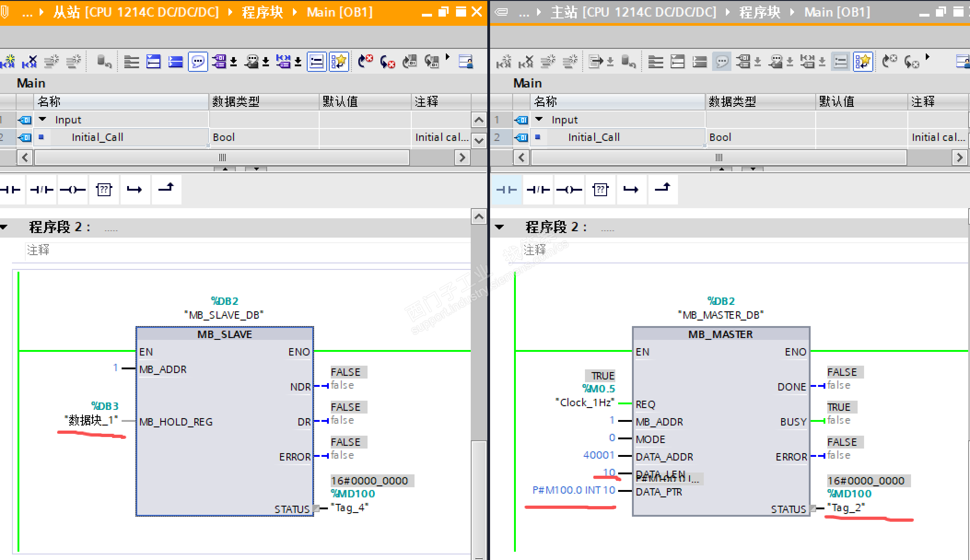Viewport: 970px width, 560px height.
Task: Toggle network comments speech-bubble icon in 从站 toolbar
Action: click(198, 61)
